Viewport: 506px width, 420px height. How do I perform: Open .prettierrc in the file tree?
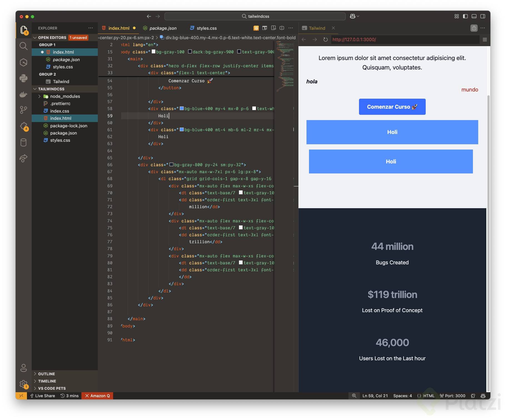pyautogui.click(x=60, y=104)
